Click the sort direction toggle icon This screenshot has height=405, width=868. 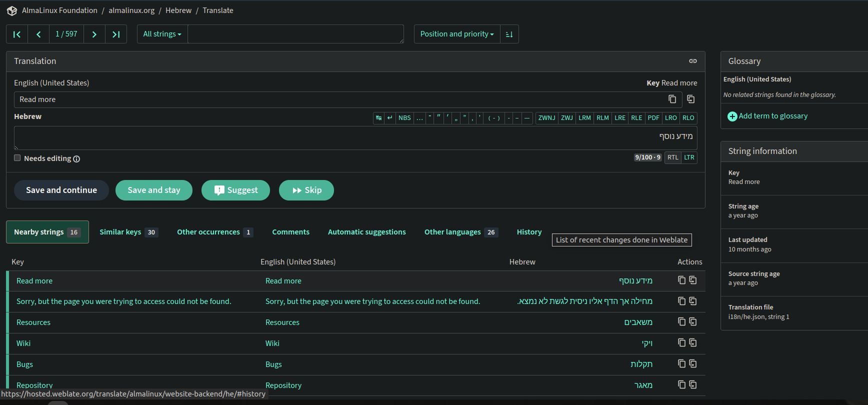pyautogui.click(x=509, y=34)
